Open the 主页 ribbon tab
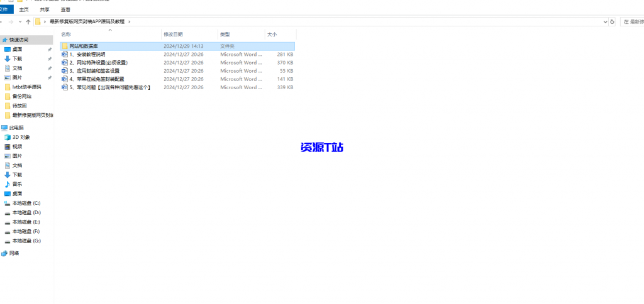This screenshot has height=304, width=644. tap(23, 9)
